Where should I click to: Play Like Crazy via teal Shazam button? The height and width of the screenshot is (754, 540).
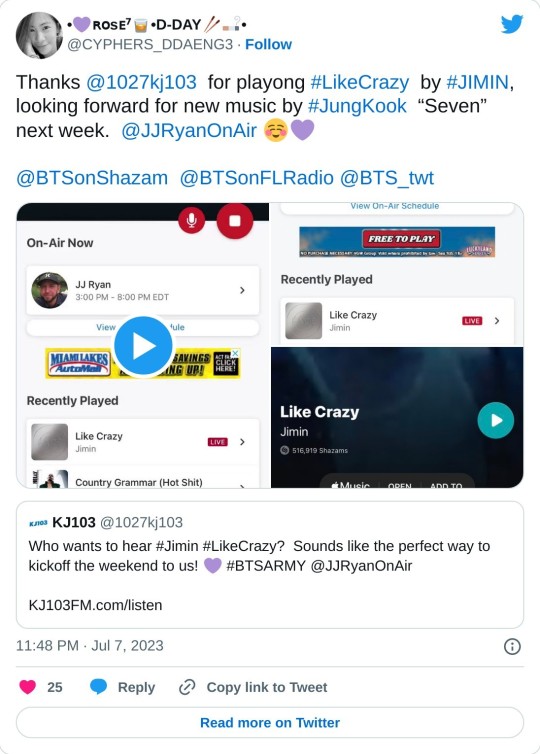pos(496,420)
